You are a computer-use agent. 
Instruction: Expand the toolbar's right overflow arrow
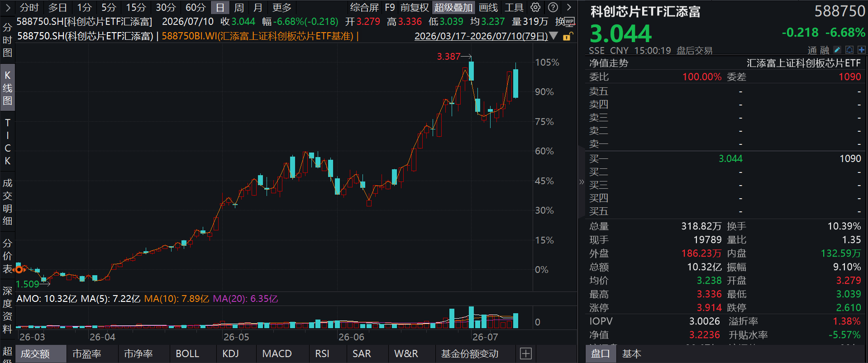coord(569,7)
